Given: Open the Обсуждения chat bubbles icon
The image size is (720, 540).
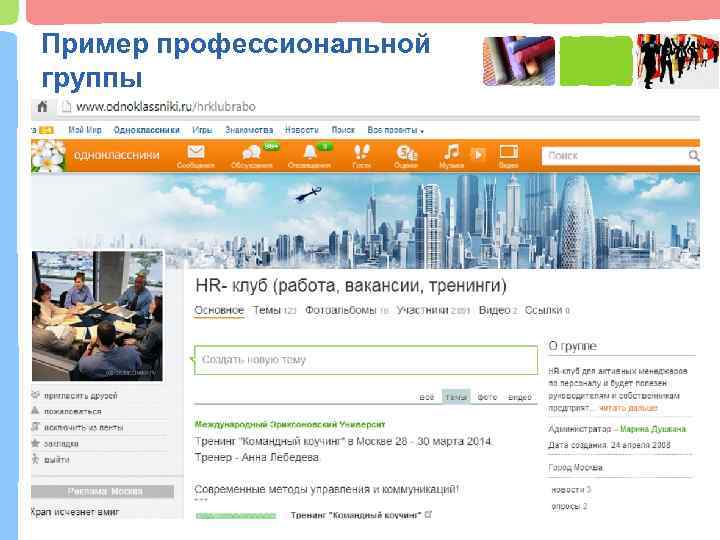Looking at the screenshot, I should (251, 152).
